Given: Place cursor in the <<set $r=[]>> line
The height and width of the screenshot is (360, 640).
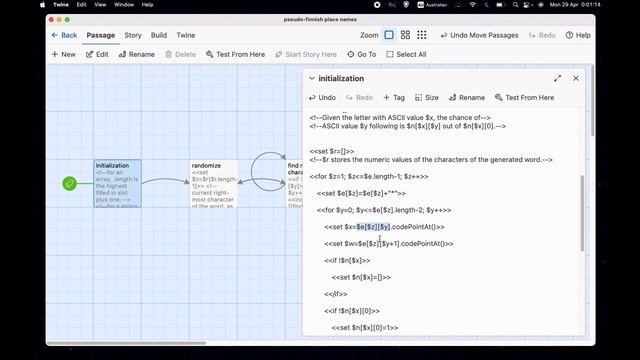Looking at the screenshot, I should 332,151.
